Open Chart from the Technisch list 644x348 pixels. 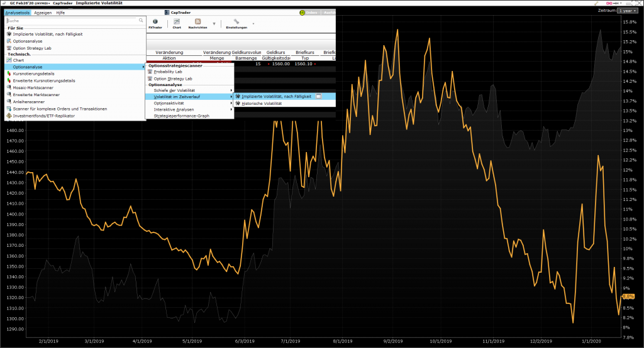tap(18, 60)
